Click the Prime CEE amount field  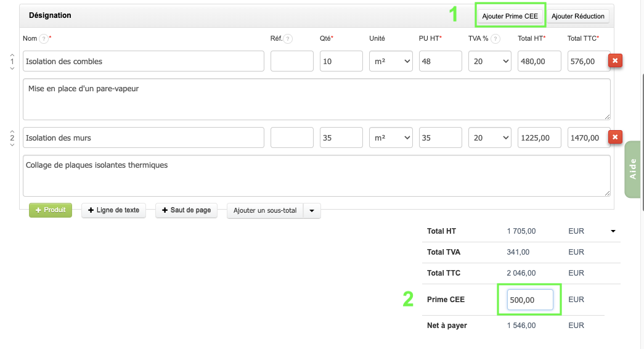(x=529, y=300)
